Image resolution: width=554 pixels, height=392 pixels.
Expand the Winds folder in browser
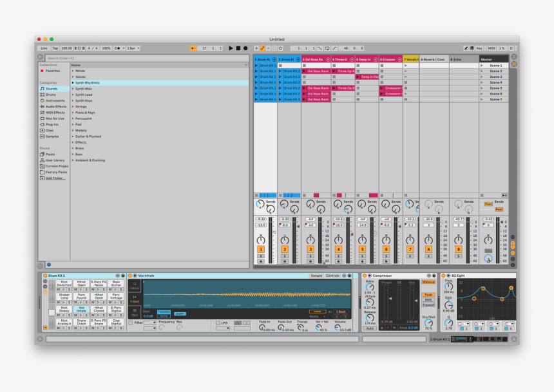click(x=73, y=71)
